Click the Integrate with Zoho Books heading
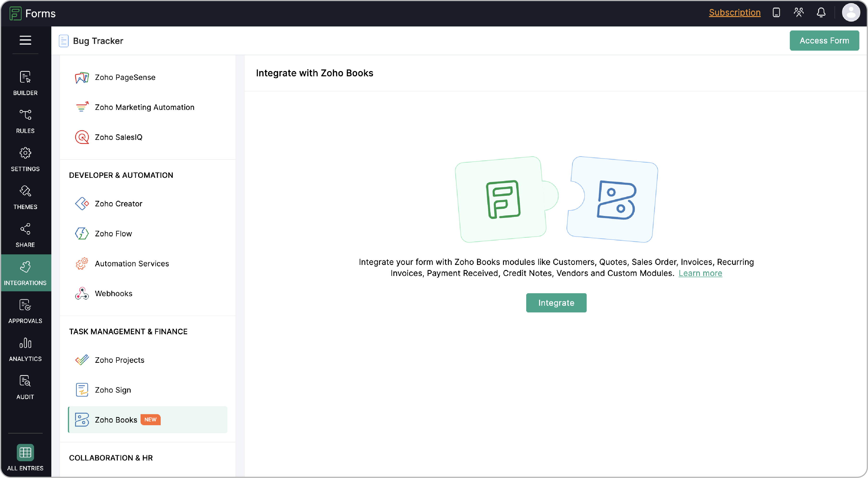This screenshot has height=478, width=868. pyautogui.click(x=314, y=73)
